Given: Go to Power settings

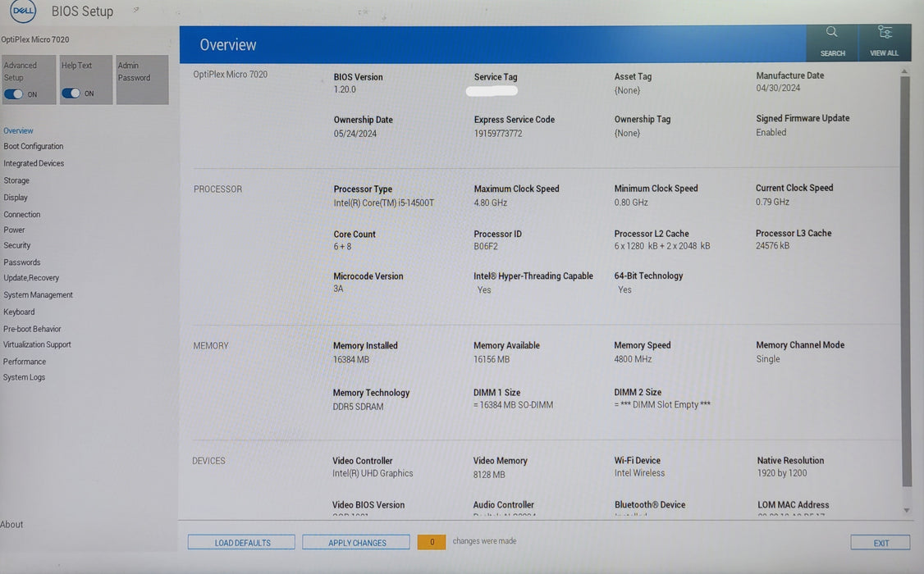Looking at the screenshot, I should tap(14, 230).
